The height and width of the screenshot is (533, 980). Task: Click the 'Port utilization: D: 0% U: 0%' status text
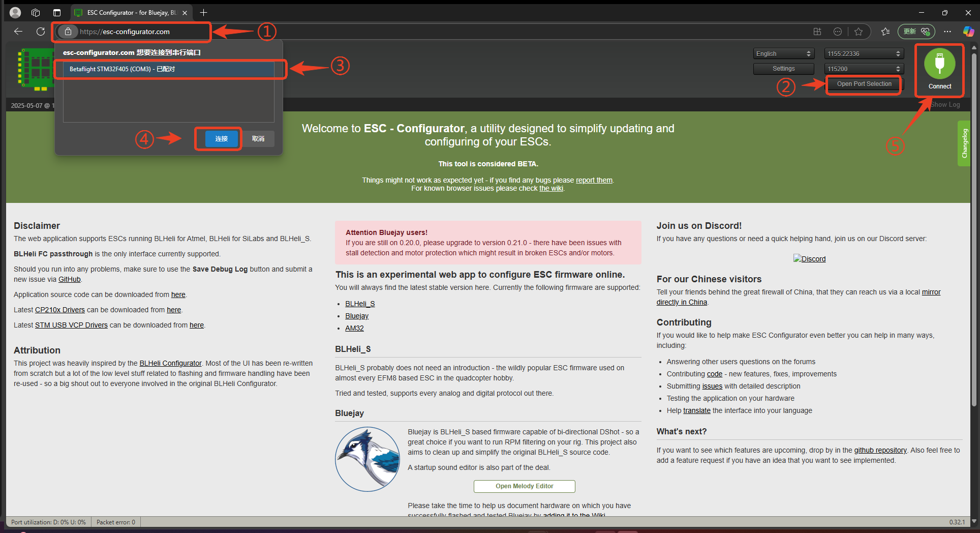48,522
